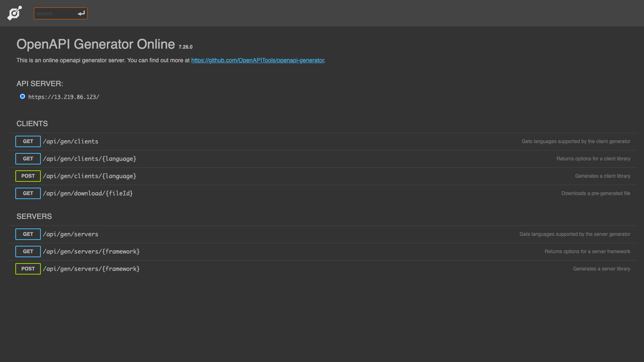The height and width of the screenshot is (362, 644).
Task: Click 'Returns options for a server framework' description
Action: click(587, 252)
